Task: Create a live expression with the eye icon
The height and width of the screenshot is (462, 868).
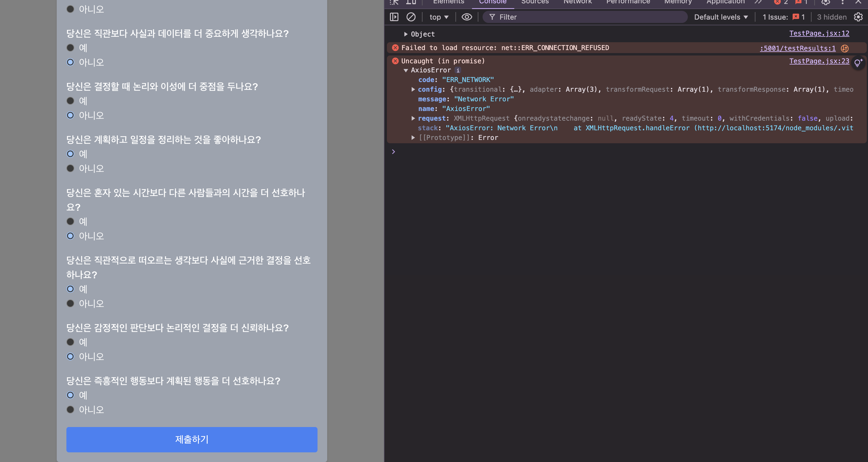Action: pos(467,17)
